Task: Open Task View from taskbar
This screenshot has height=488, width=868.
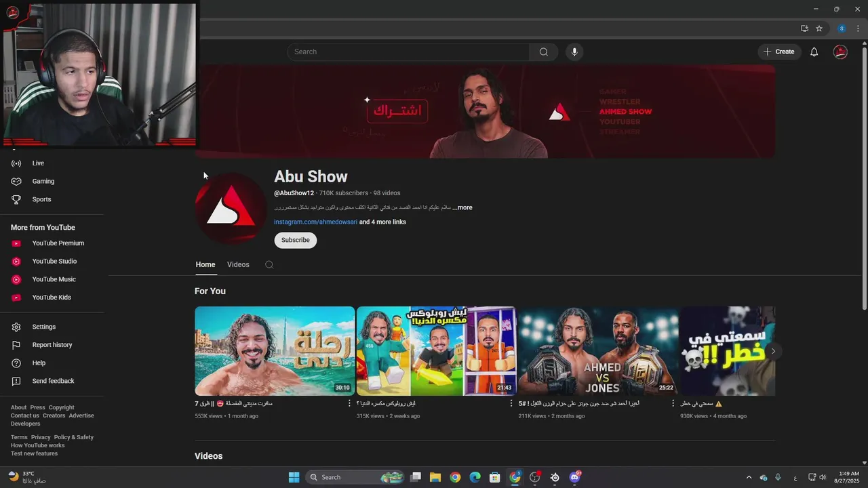Action: [416, 477]
